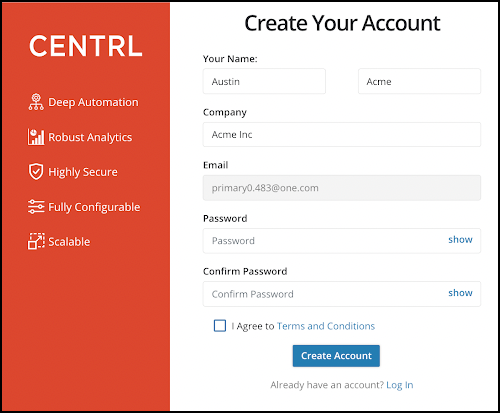
Task: Focus the last name field containing Acme
Action: pos(419,81)
